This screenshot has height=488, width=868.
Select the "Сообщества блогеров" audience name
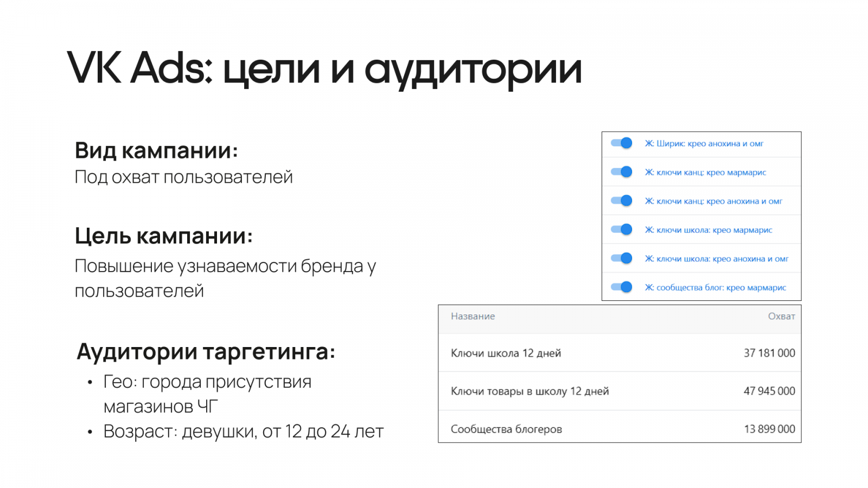(x=506, y=429)
